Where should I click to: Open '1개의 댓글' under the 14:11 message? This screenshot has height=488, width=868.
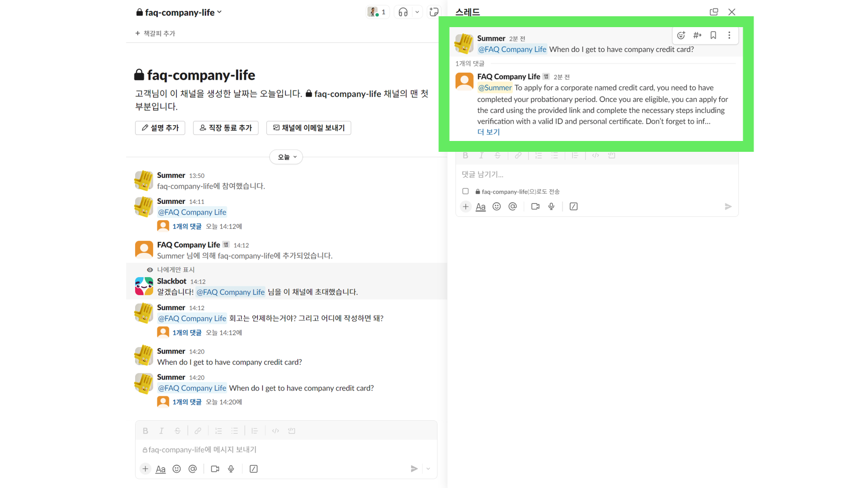point(187,227)
